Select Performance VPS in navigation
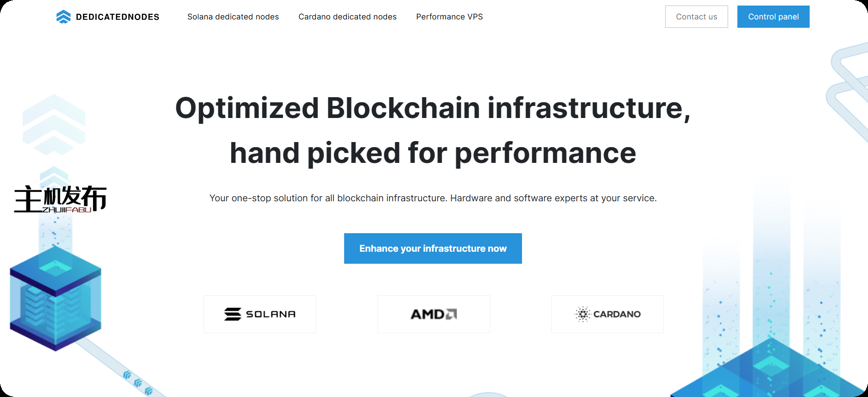Screen dimensions: 868x397 (449, 17)
